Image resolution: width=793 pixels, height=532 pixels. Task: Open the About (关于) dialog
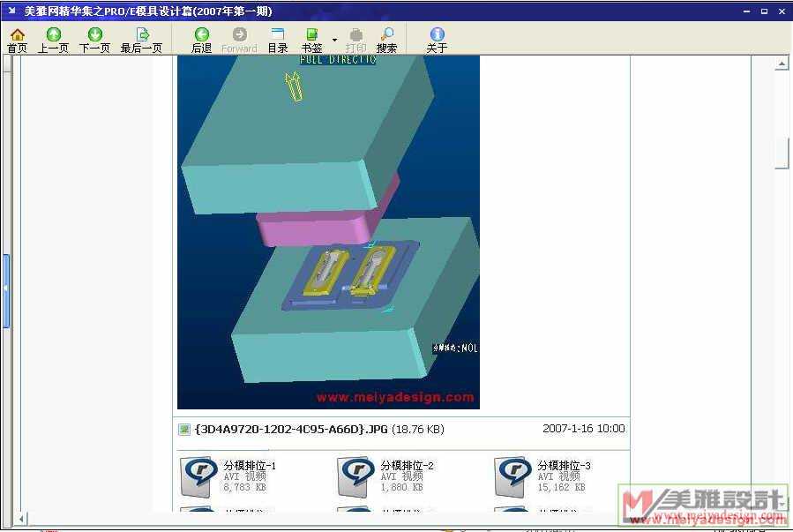tap(437, 41)
